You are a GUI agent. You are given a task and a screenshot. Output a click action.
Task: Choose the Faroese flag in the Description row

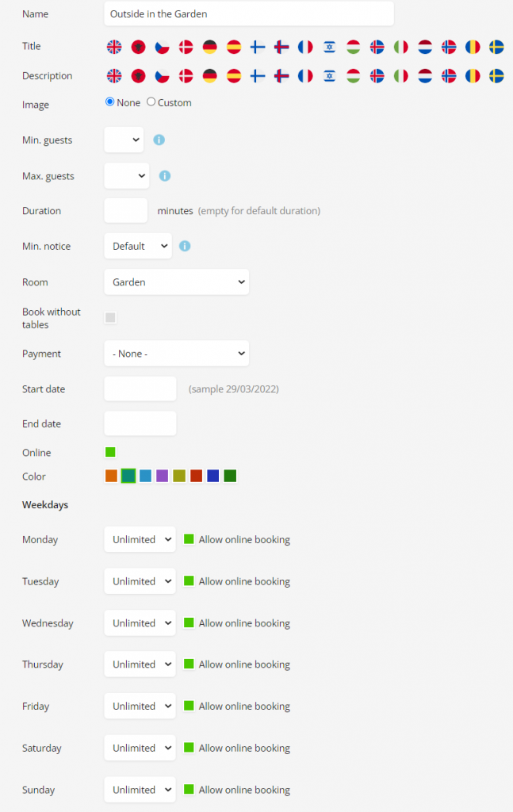click(281, 76)
